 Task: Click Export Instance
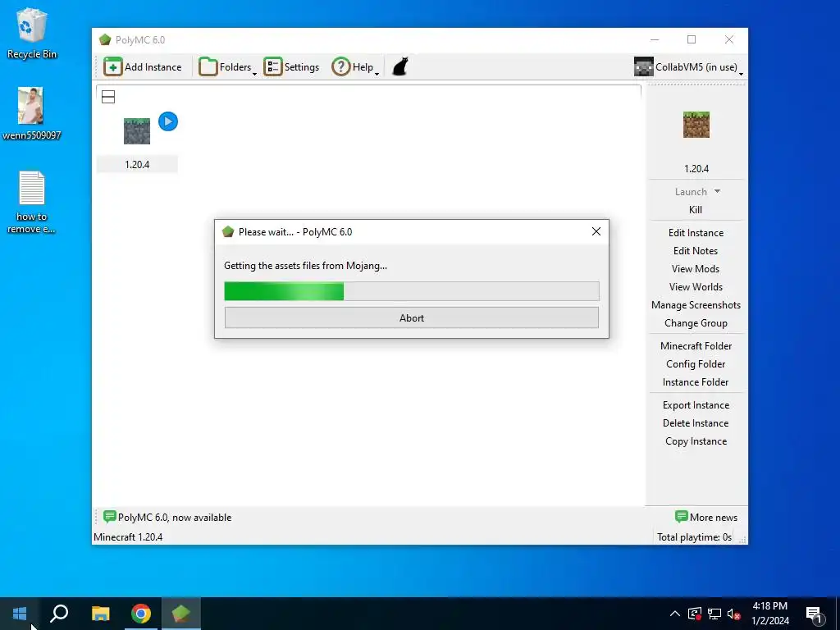[x=696, y=405]
